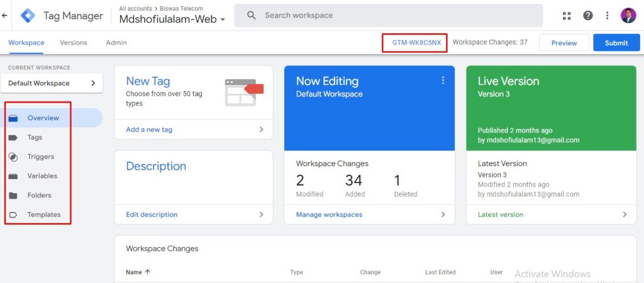Click the Submit button
Image resolution: width=644 pixels, height=283 pixels.
[616, 43]
